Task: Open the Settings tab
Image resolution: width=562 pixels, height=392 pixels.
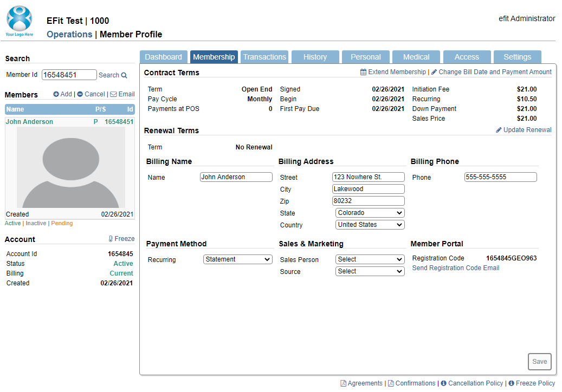Action: click(x=517, y=57)
